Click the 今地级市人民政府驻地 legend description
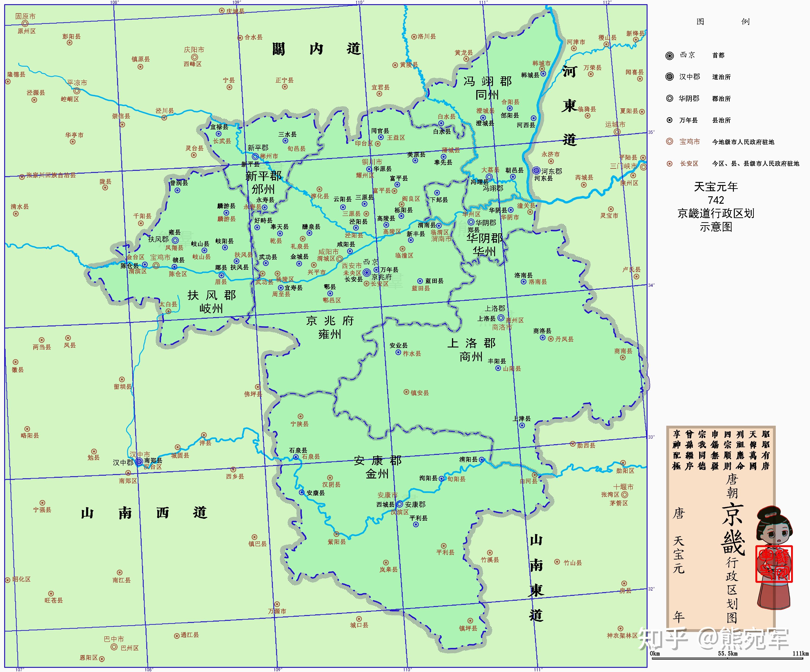This screenshot has width=810, height=672. 743,142
